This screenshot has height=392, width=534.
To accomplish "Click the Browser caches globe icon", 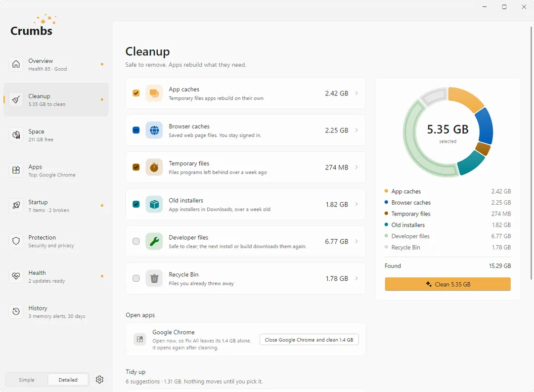I will tap(154, 130).
